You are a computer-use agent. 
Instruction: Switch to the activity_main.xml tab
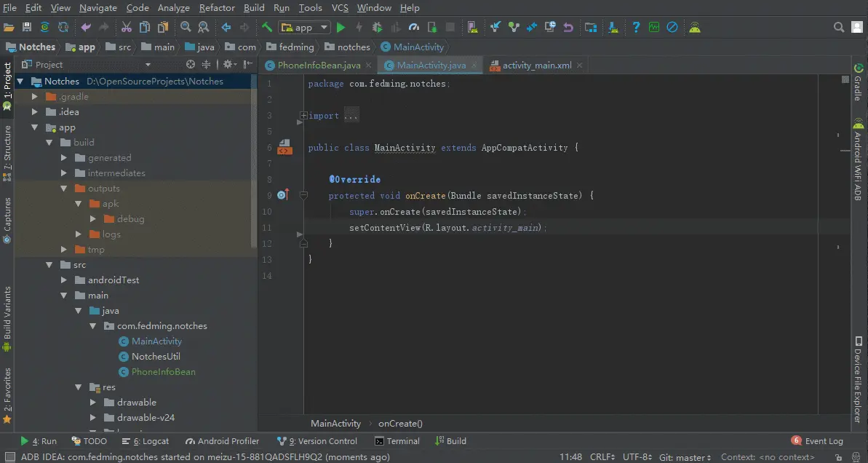point(537,65)
